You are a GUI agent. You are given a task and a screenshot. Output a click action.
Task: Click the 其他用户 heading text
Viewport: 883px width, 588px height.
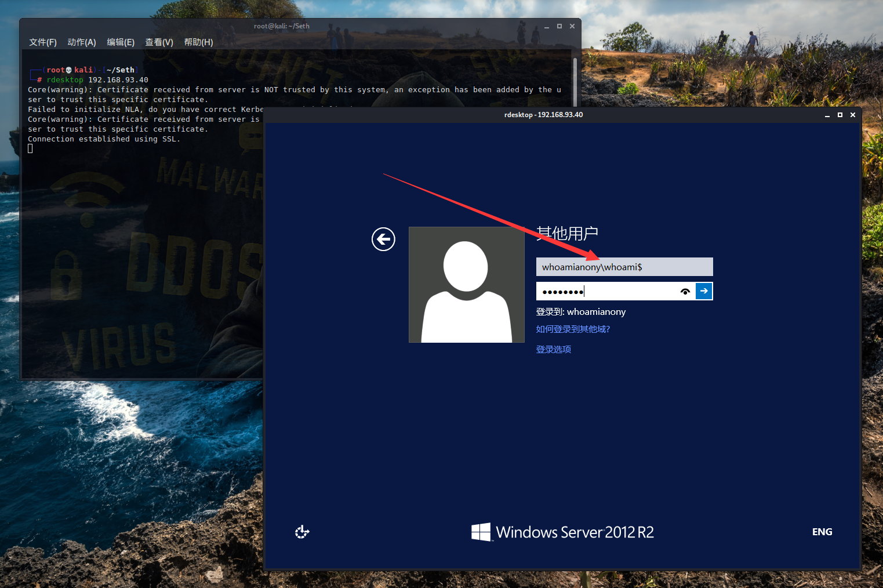(567, 233)
